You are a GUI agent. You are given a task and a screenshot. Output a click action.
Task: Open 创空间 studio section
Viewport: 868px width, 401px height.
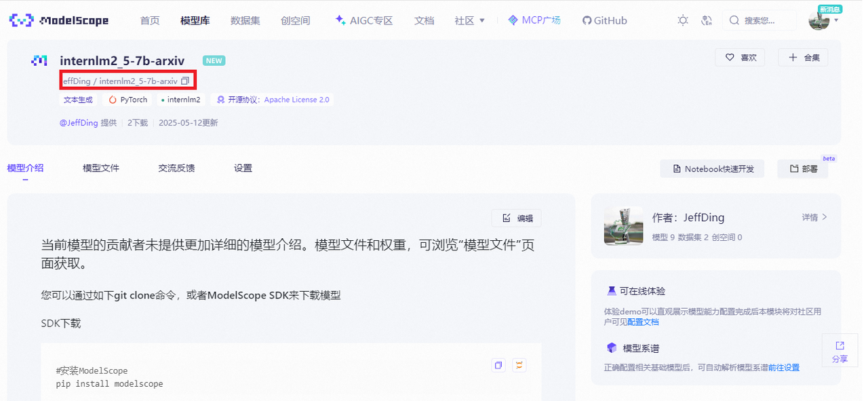(x=296, y=20)
